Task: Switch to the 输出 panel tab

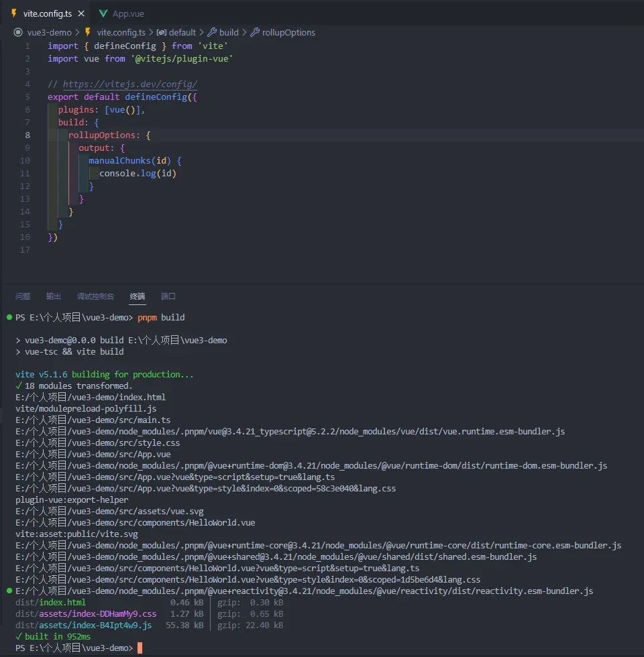Action: (53, 296)
